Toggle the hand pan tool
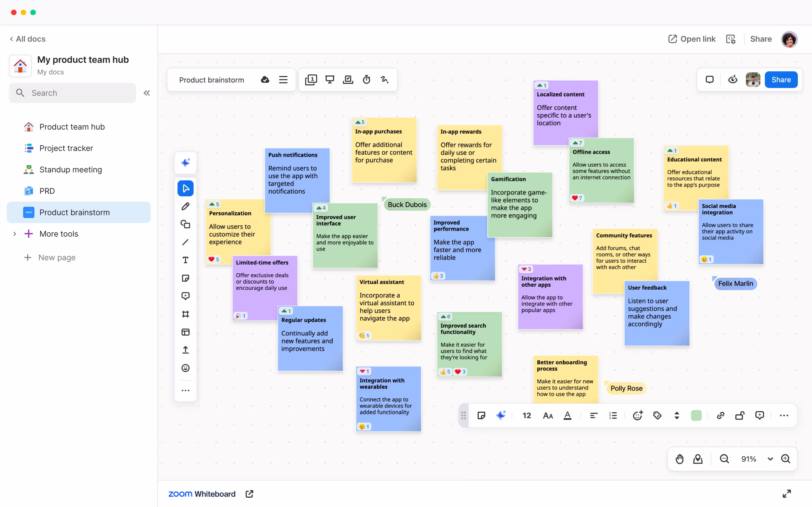 click(679, 459)
